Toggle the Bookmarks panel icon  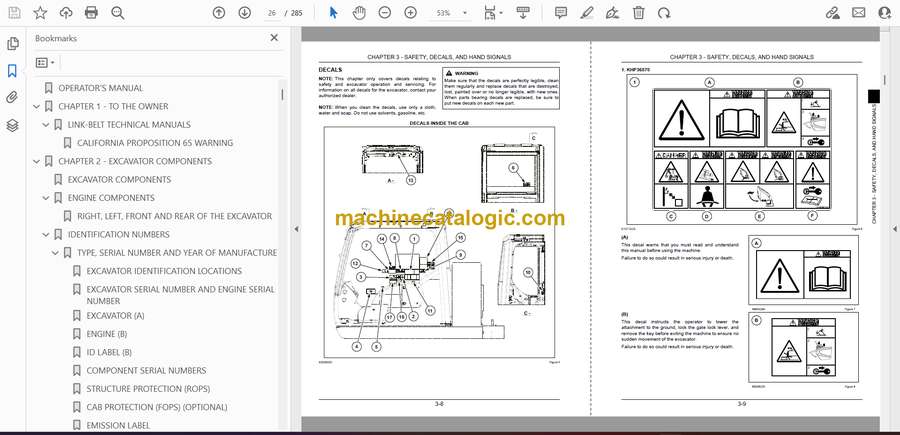tap(12, 71)
